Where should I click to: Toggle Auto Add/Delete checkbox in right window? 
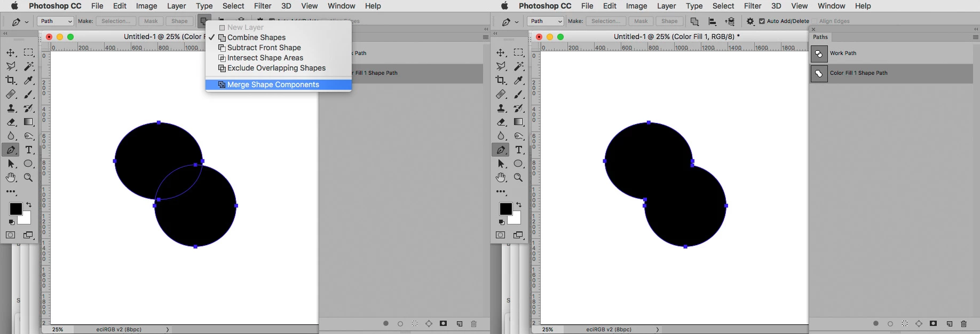(762, 21)
